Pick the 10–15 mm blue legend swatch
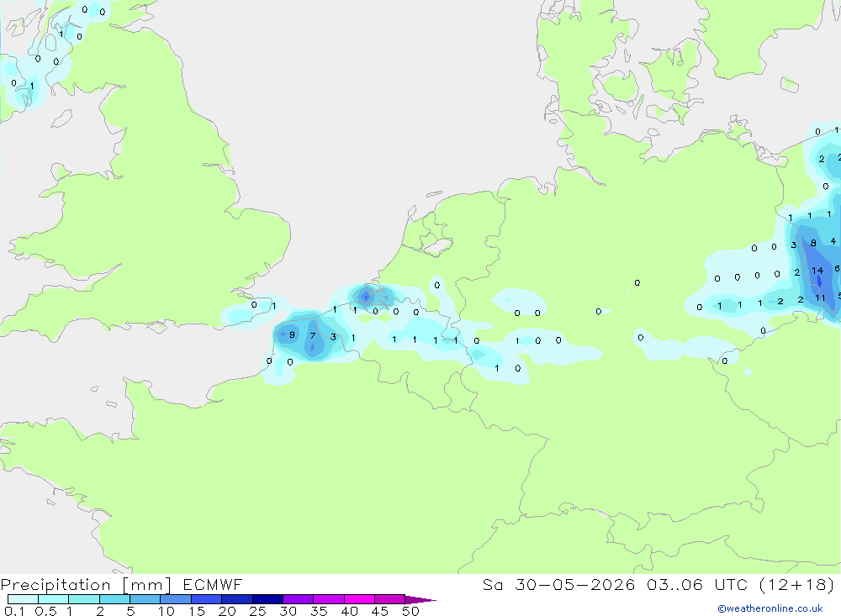This screenshot has width=841, height=616. tap(176, 599)
